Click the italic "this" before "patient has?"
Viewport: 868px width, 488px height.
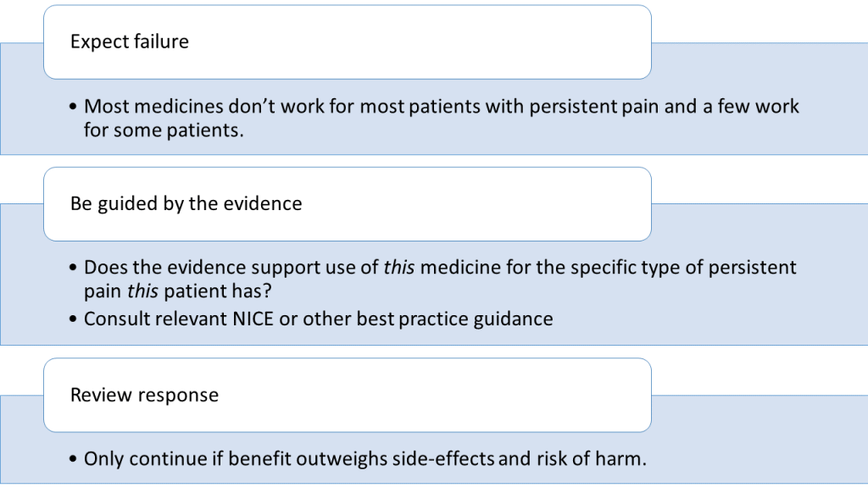[x=142, y=291]
